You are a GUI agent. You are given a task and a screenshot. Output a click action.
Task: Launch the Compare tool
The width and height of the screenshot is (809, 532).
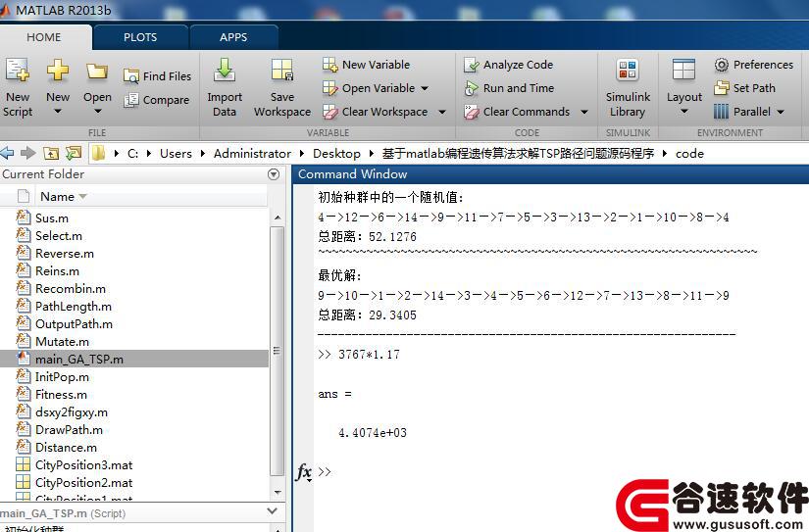156,100
